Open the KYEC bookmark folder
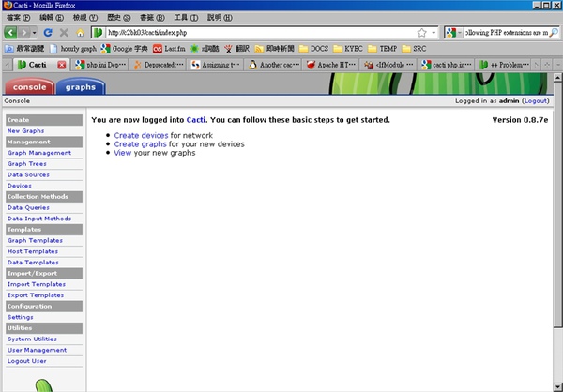563x392 pixels. (348, 49)
